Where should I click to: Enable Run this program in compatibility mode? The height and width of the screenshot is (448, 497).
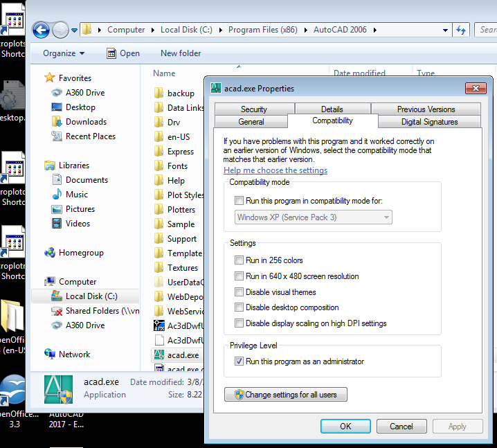tap(240, 201)
